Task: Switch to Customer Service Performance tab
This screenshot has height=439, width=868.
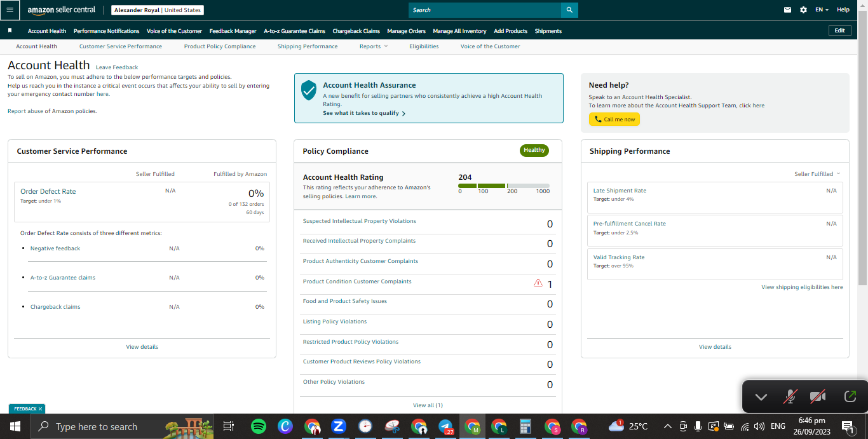Action: click(121, 46)
